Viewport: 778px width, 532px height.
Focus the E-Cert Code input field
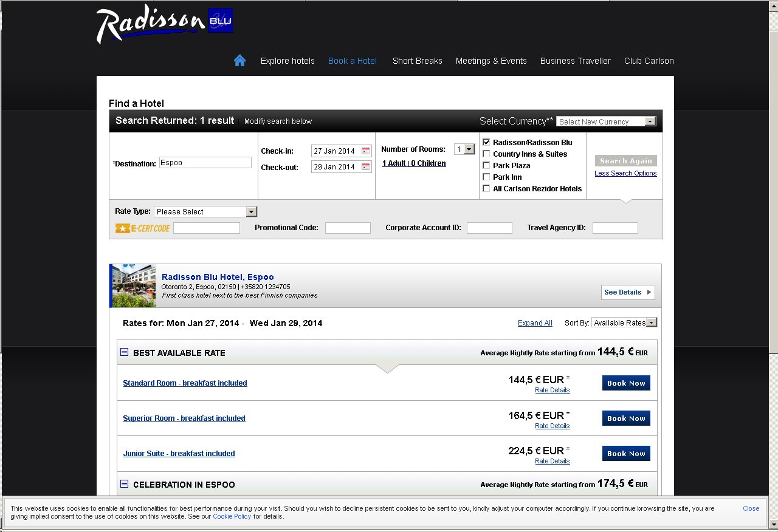(207, 228)
